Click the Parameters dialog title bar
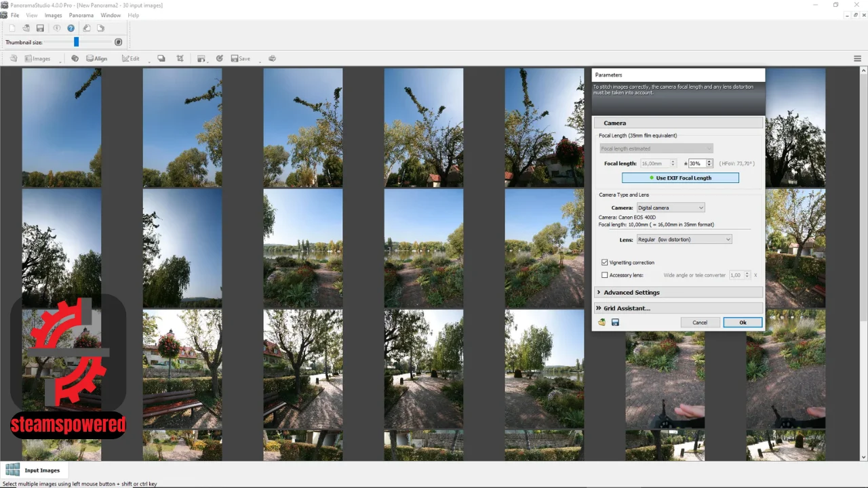This screenshot has width=868, height=488. pyautogui.click(x=678, y=75)
